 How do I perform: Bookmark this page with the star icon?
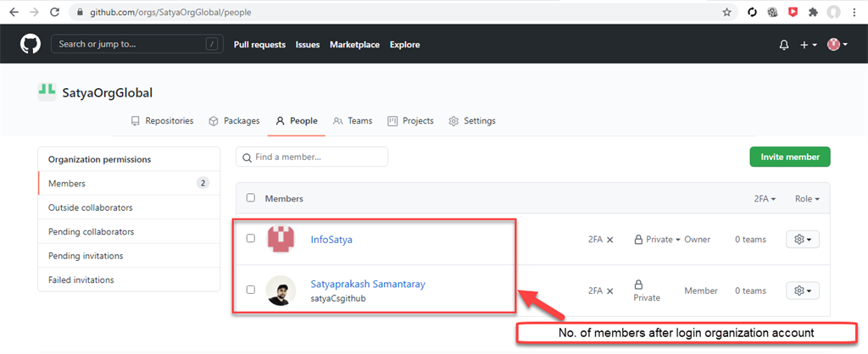pos(726,12)
